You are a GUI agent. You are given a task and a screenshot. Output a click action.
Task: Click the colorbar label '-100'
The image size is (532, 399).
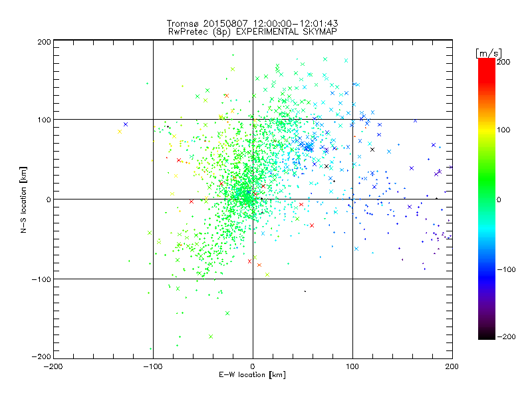506,270
